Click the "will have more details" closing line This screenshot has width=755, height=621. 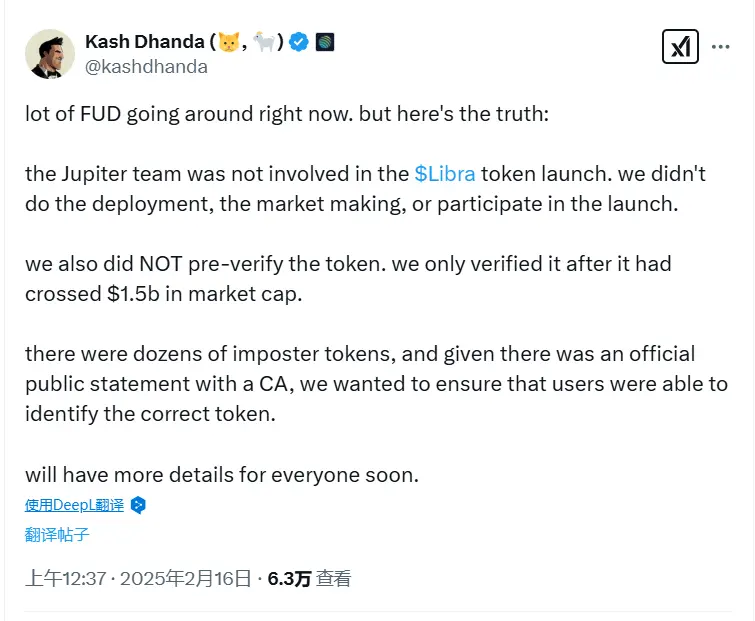click(221, 475)
